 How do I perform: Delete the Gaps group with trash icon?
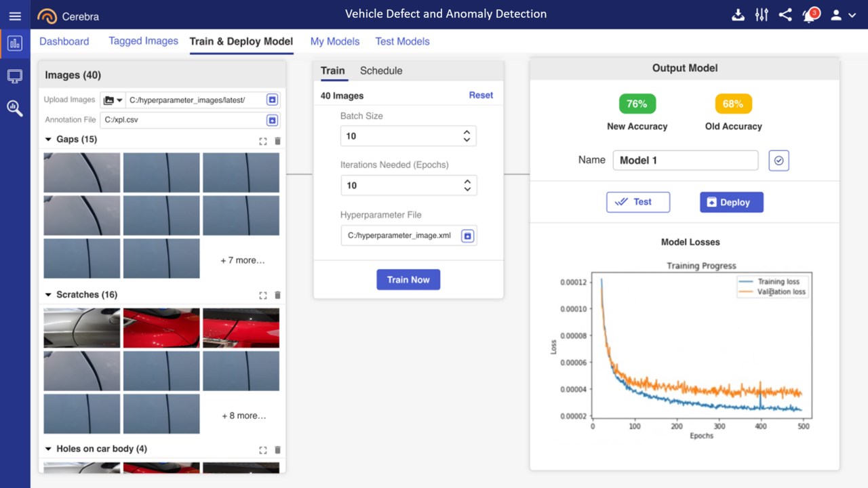tap(277, 141)
